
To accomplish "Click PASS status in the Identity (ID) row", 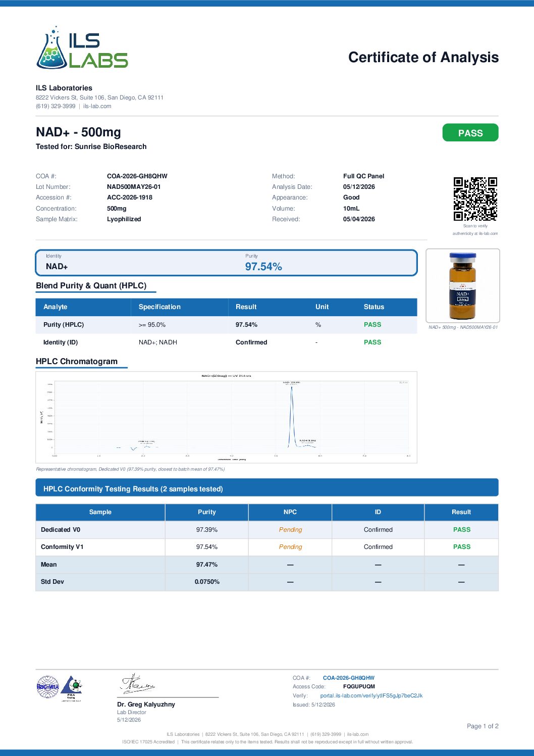I will [372, 342].
